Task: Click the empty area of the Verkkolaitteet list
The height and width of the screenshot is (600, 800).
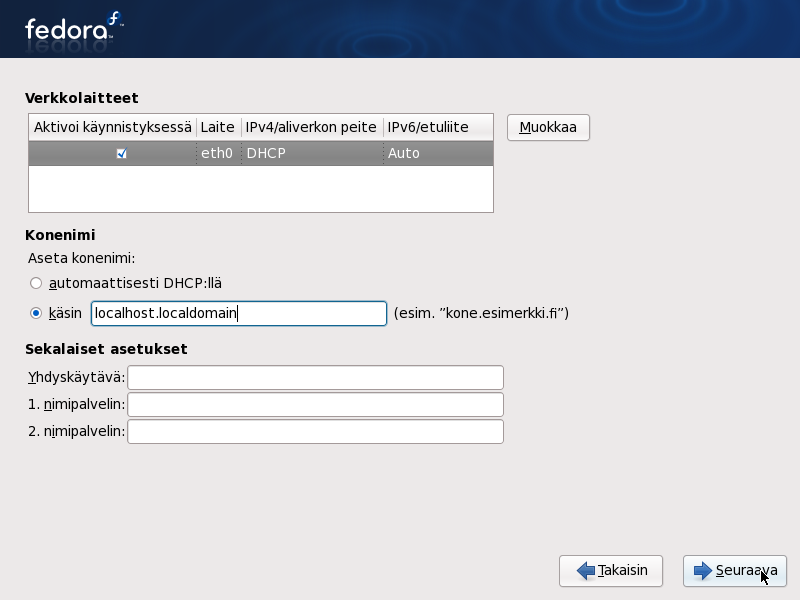Action: point(260,189)
